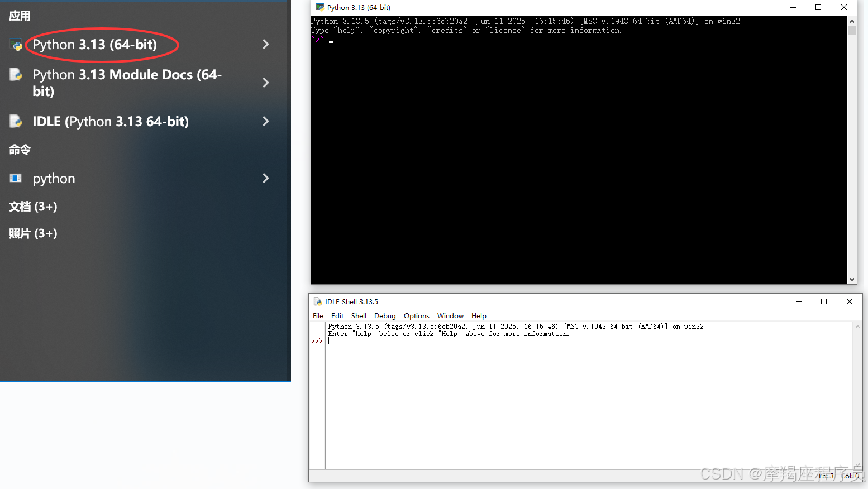This screenshot has height=489, width=868.
Task: Click the Python console prompt line
Action: point(579,40)
